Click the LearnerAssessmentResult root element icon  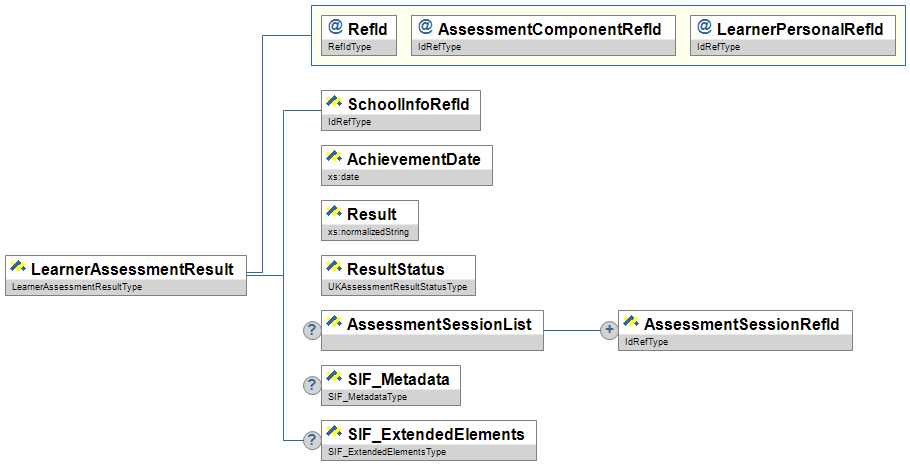click(x=18, y=267)
